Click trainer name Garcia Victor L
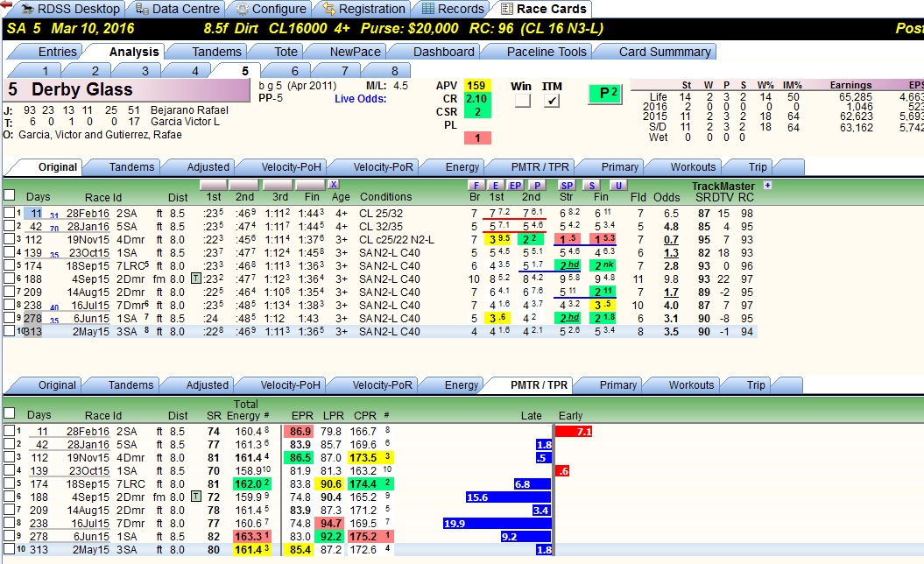 tap(185, 122)
